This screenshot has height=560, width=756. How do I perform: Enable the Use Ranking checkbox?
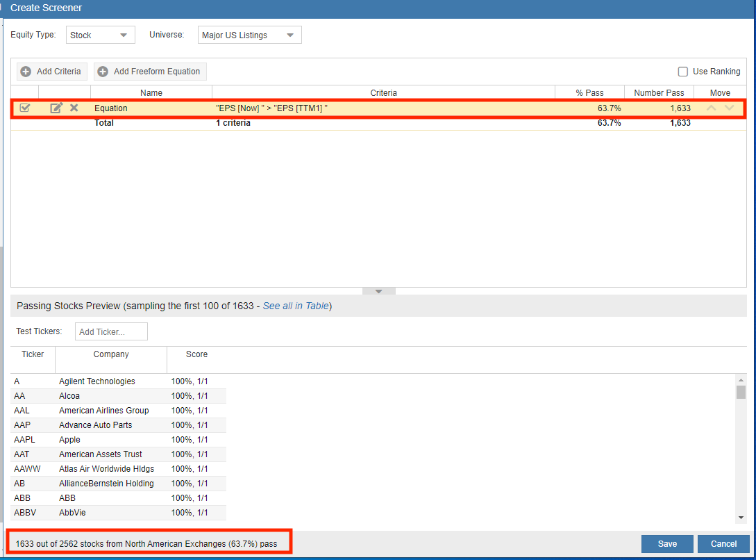pos(683,72)
